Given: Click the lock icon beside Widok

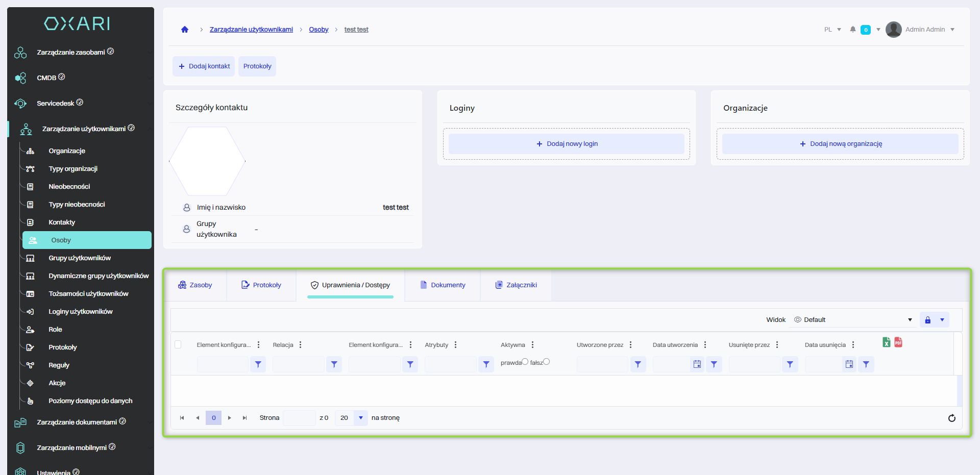Looking at the screenshot, I should point(928,320).
